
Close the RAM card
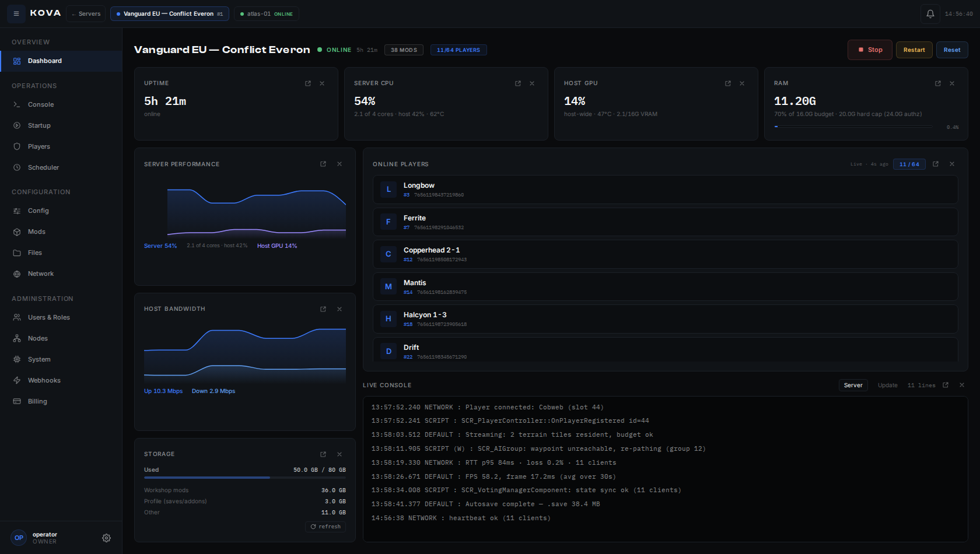click(x=952, y=83)
